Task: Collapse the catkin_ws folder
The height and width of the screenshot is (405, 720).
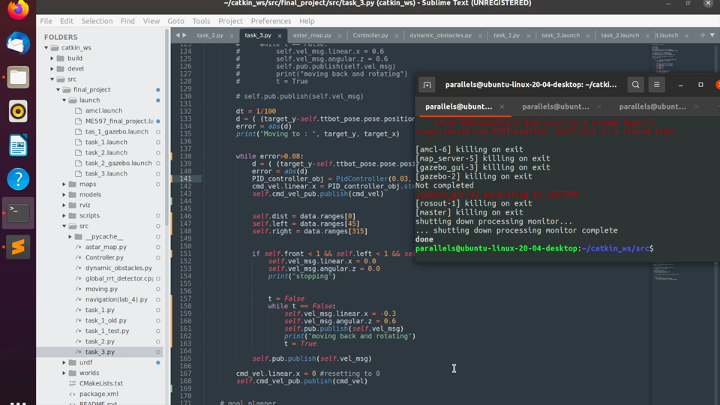Action: click(x=46, y=48)
